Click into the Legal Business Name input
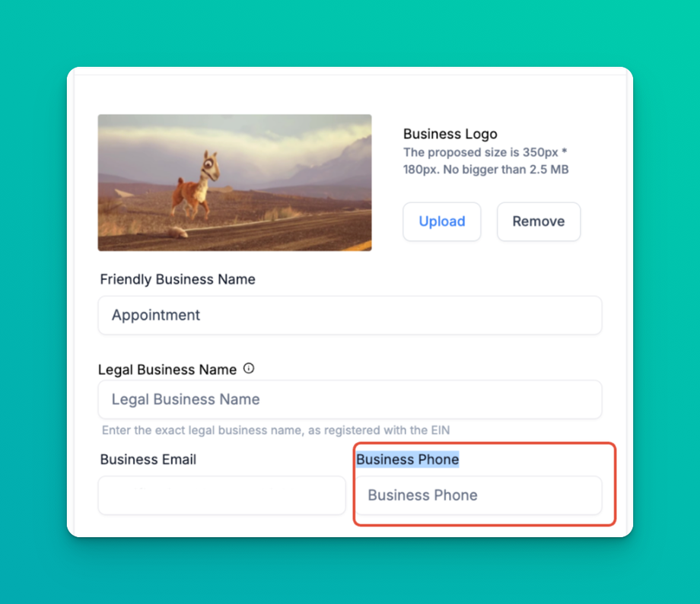The height and width of the screenshot is (604, 700). (x=350, y=399)
